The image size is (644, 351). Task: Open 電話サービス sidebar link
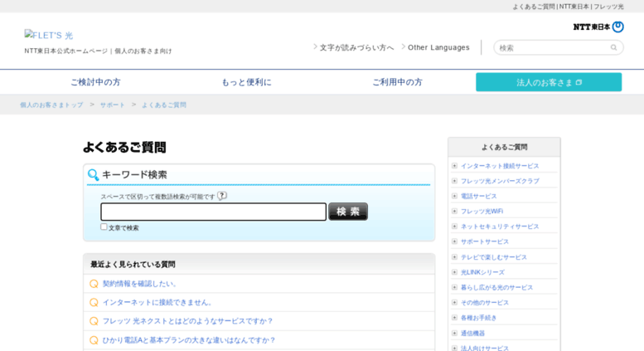coord(478,197)
